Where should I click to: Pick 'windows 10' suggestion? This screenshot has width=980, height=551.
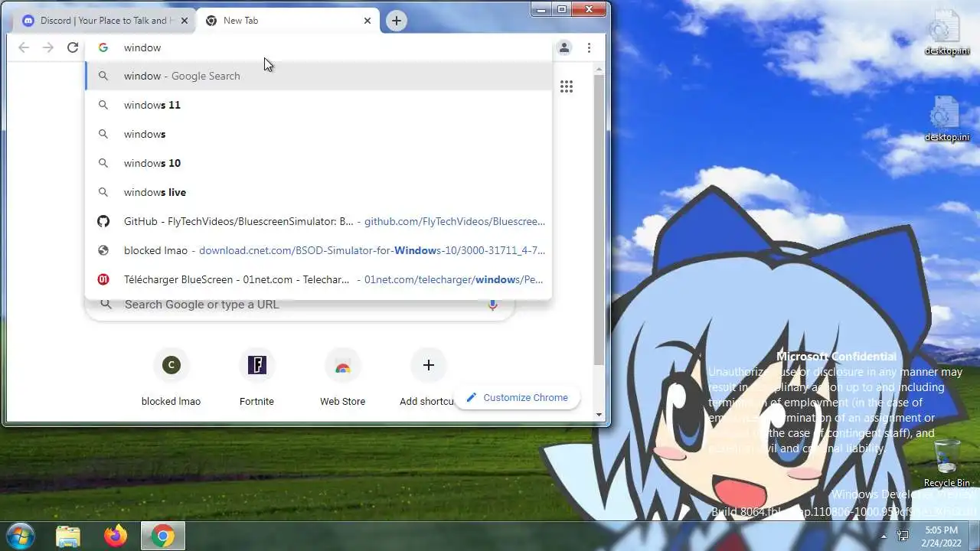coord(318,163)
